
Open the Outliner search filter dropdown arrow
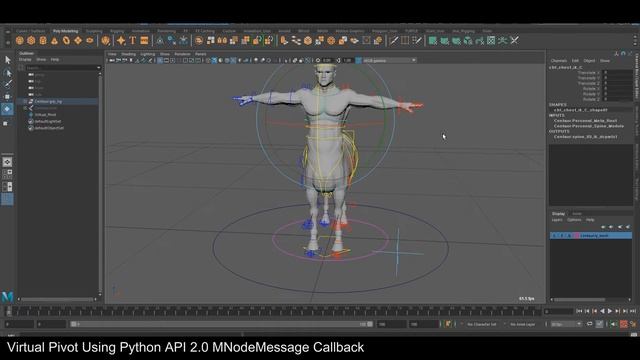click(98, 68)
